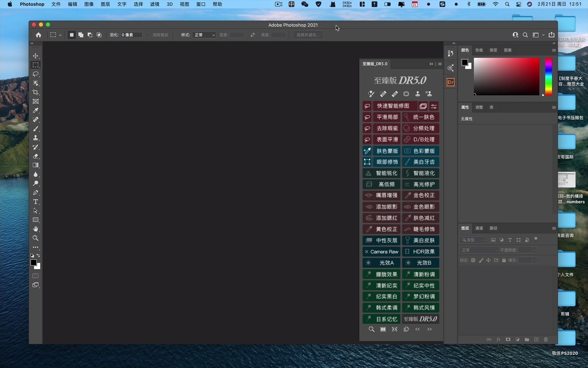Open the 滤镜 (Filter) menu

154,4
